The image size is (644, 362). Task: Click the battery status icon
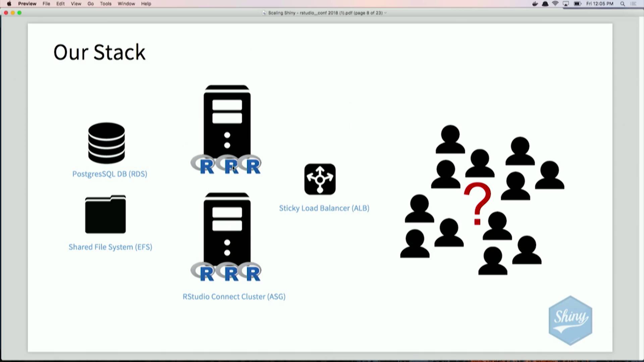click(x=577, y=4)
